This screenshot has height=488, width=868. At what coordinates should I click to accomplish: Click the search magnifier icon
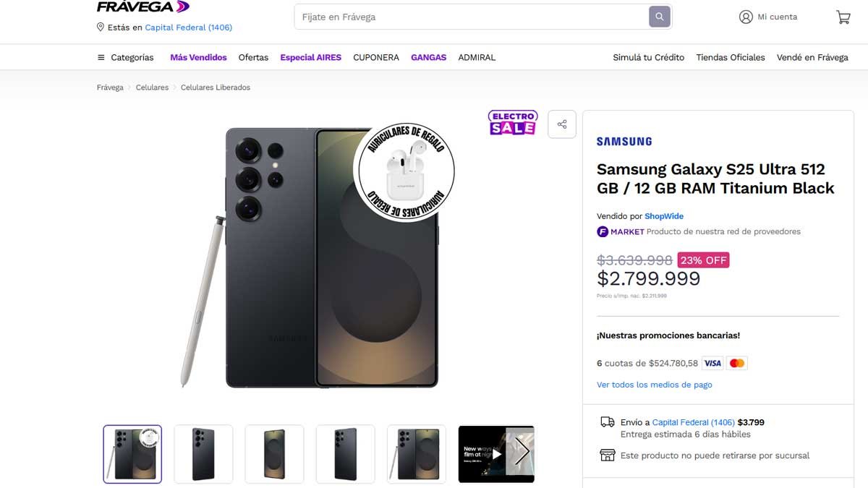pyautogui.click(x=658, y=17)
